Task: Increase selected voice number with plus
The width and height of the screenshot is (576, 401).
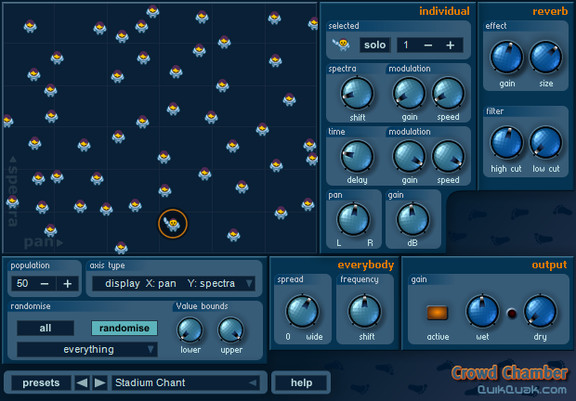Action: (450, 45)
